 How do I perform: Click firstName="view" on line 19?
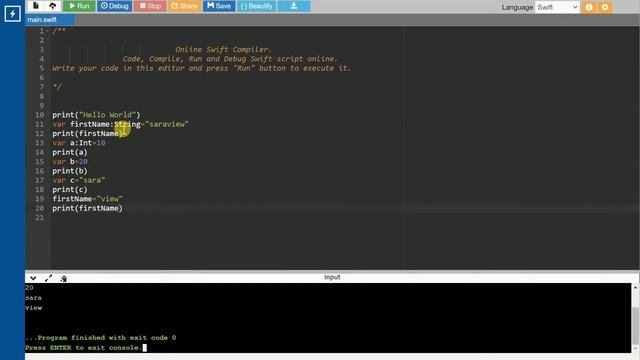point(87,199)
